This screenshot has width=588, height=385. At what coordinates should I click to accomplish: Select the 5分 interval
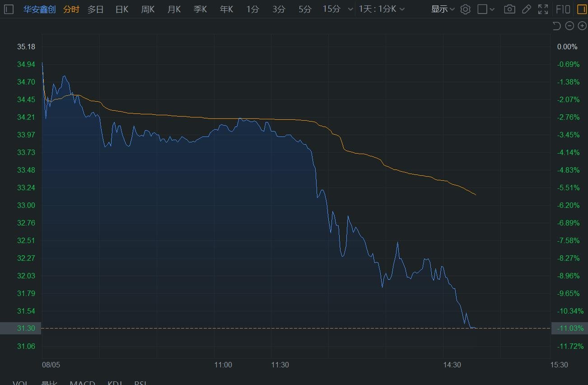tap(305, 9)
